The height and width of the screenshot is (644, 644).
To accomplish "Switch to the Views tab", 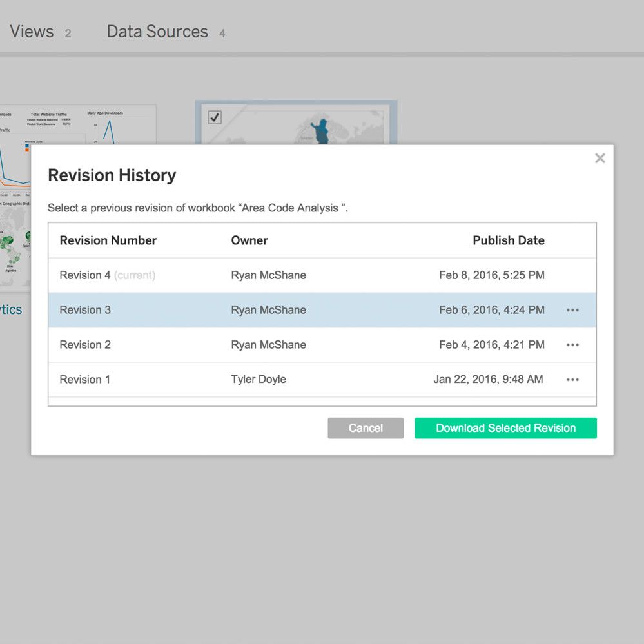I will (32, 32).
